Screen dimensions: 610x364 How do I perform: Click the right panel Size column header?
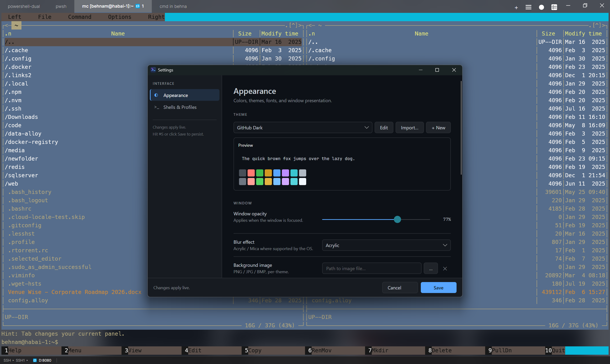(x=549, y=34)
